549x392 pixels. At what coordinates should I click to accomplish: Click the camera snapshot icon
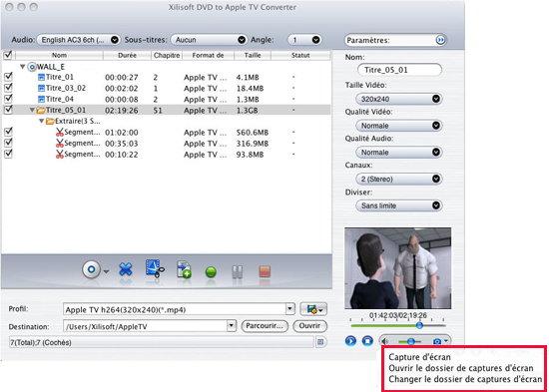pos(437,341)
